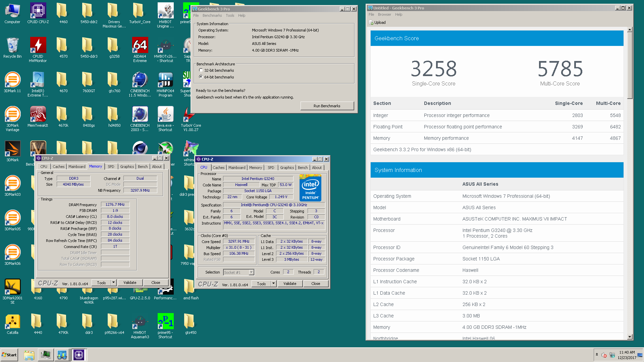
Task: Click Close button in CPU-Z Memory window
Action: click(156, 283)
